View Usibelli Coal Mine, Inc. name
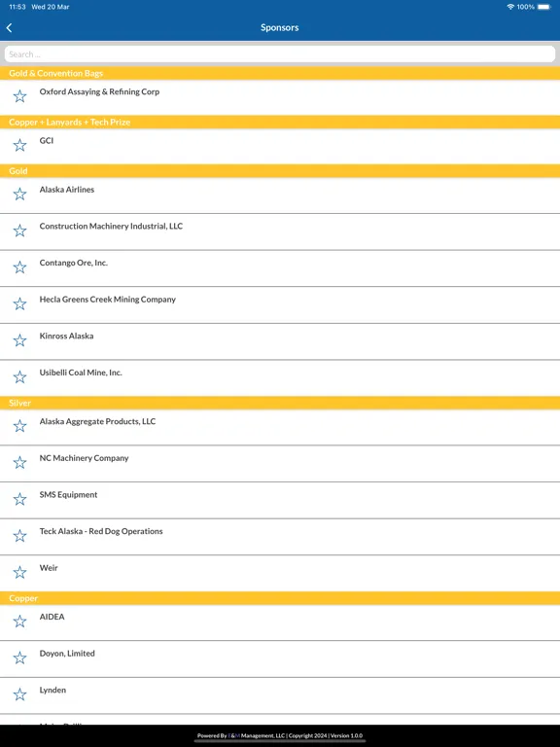The height and width of the screenshot is (747, 560). click(x=81, y=373)
